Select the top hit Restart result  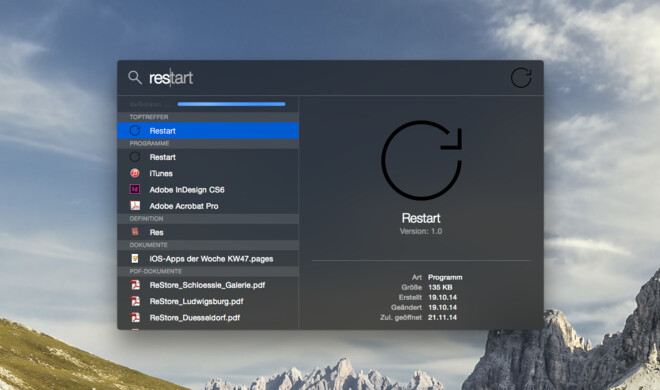[x=208, y=131]
